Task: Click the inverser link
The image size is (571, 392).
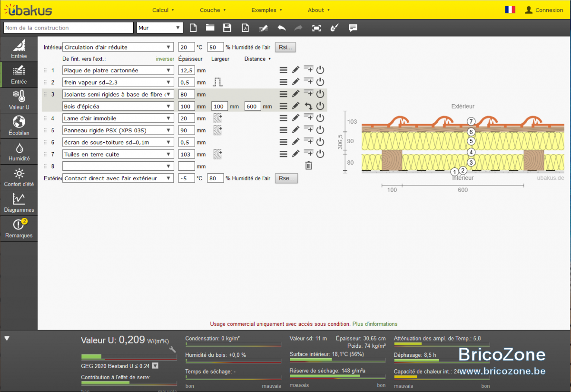Action: tap(165, 59)
